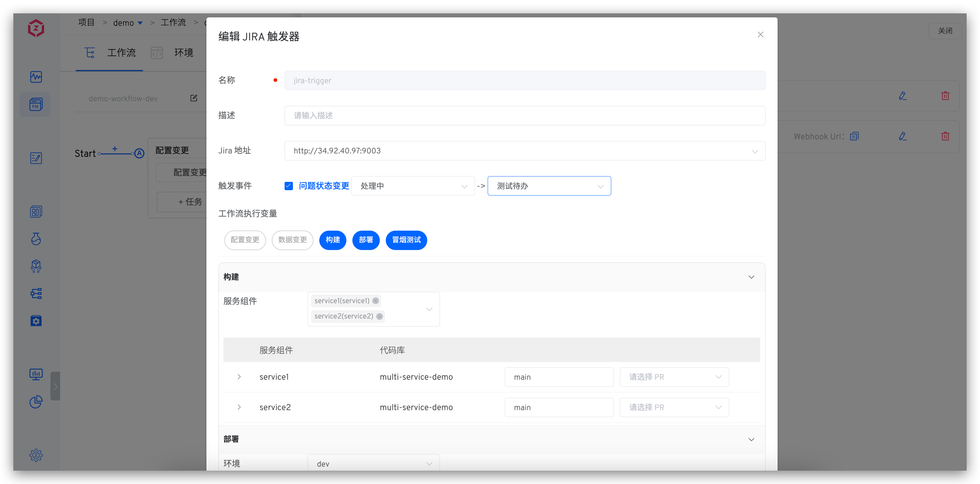Image resolution: width=980 pixels, height=484 pixels.
Task: Uncheck the 问题状态变更 trigger checkbox
Action: (x=289, y=186)
